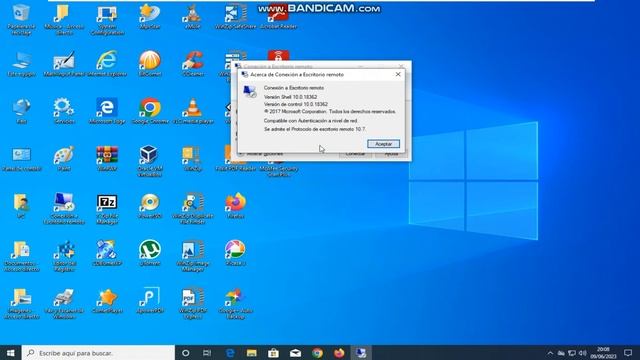Viewport: 640px width, 360px height.
Task: Launch the AlgoStar desktop shortcut
Action: (150, 17)
